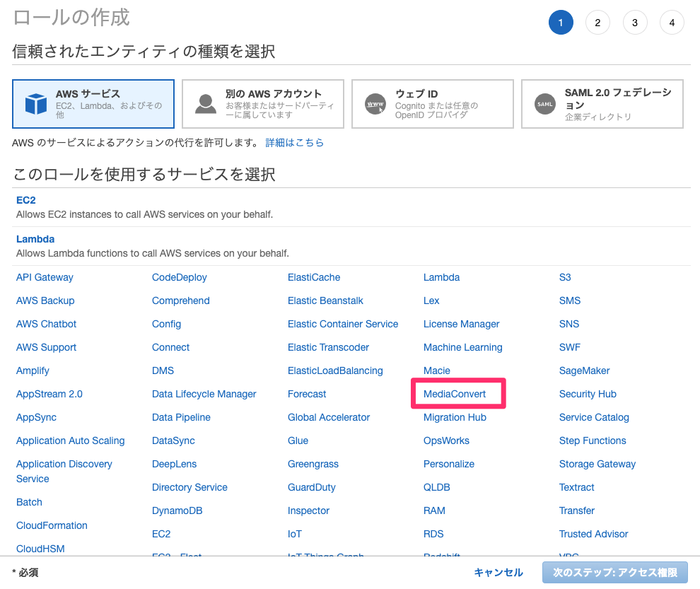Image resolution: width=700 pixels, height=589 pixels.
Task: Pick API Gateway service
Action: (45, 277)
